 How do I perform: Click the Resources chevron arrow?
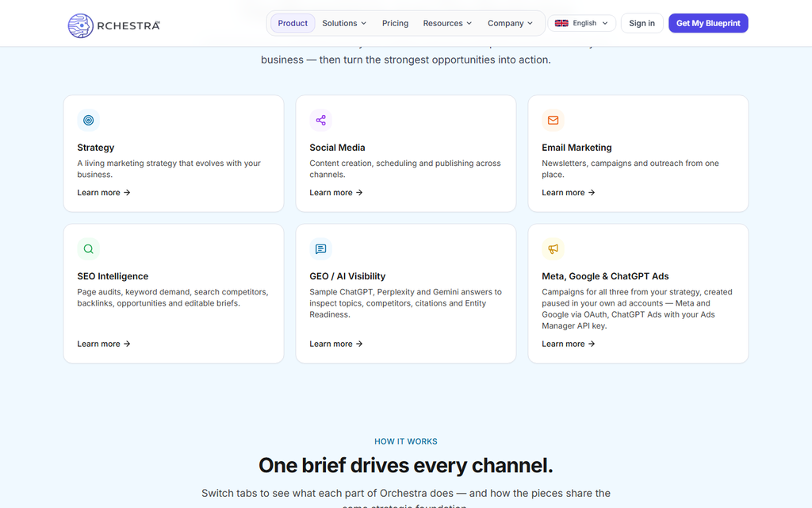point(469,23)
